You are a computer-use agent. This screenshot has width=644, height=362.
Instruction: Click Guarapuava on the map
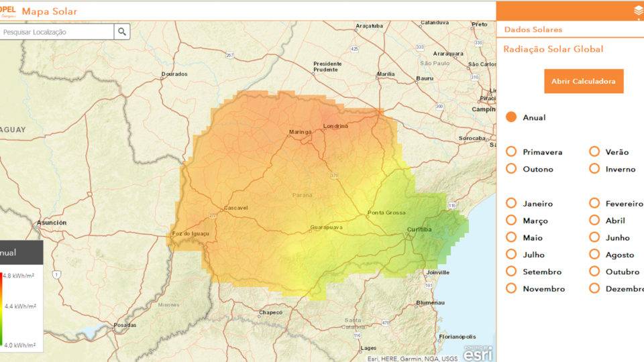(327, 227)
